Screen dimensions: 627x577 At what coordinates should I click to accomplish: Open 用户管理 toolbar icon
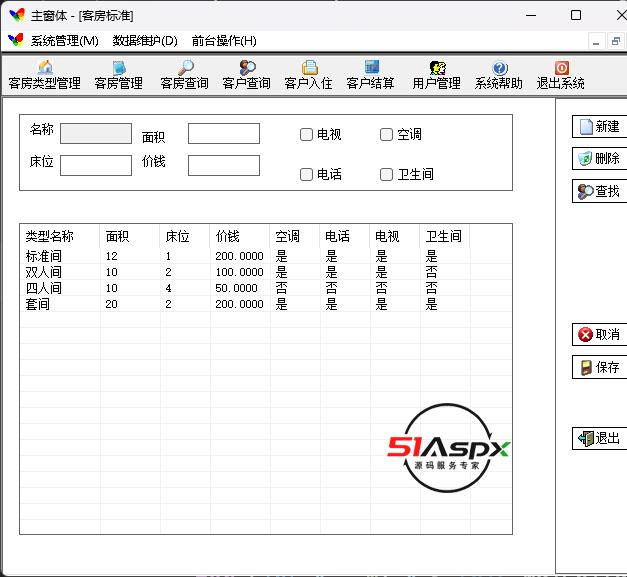click(437, 68)
